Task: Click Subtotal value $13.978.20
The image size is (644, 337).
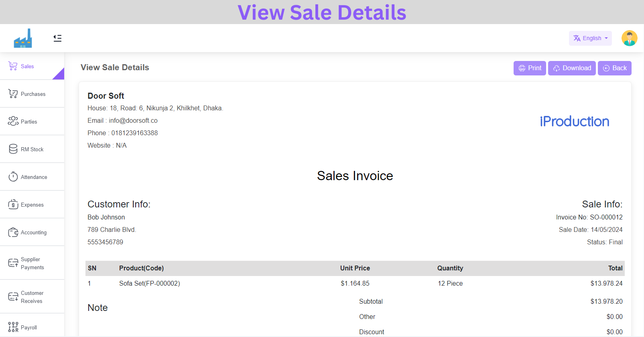Action: (607, 301)
